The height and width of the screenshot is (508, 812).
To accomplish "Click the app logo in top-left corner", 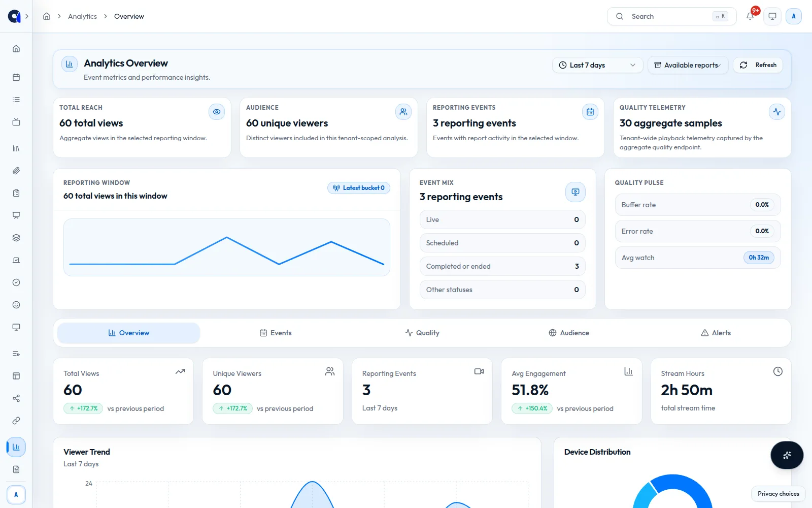I will [14, 16].
